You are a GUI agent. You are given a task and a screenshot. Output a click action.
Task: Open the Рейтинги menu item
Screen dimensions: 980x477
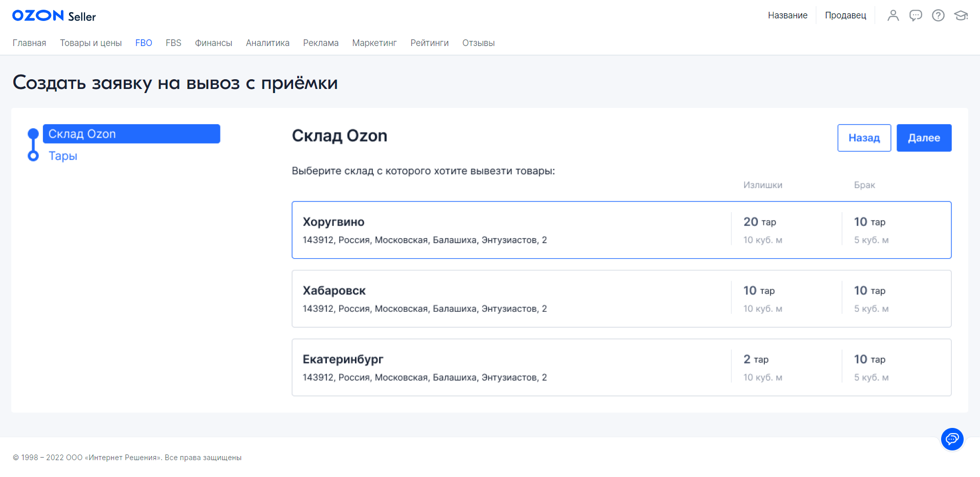click(x=430, y=43)
